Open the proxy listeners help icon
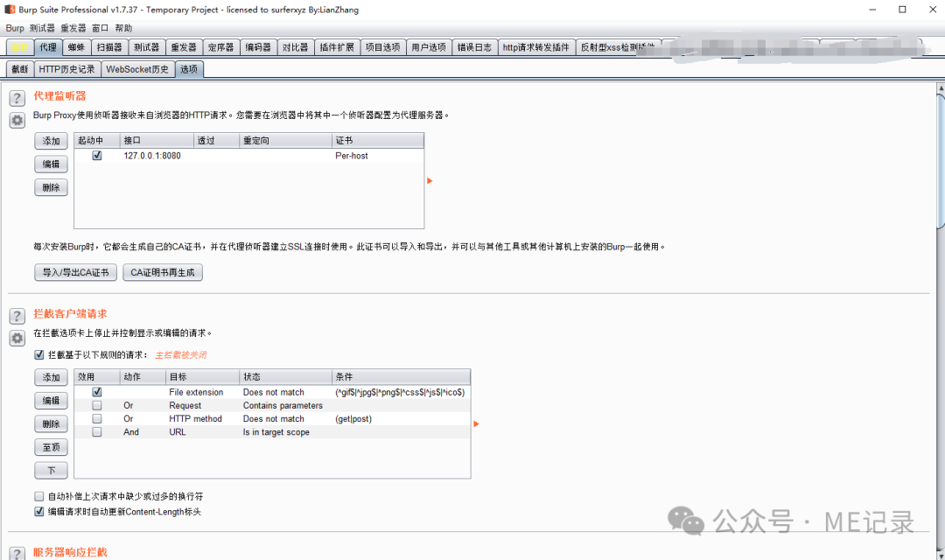 (17, 97)
